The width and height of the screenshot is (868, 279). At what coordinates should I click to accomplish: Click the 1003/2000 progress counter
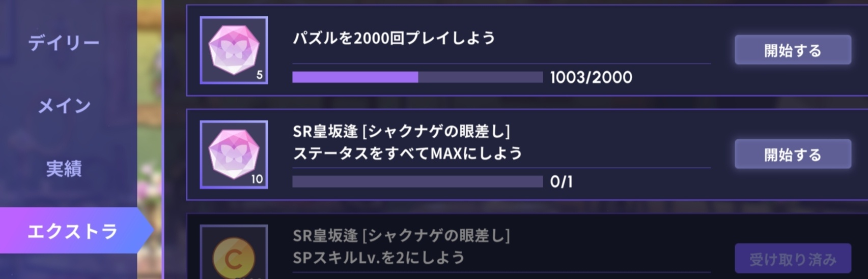coord(591,77)
